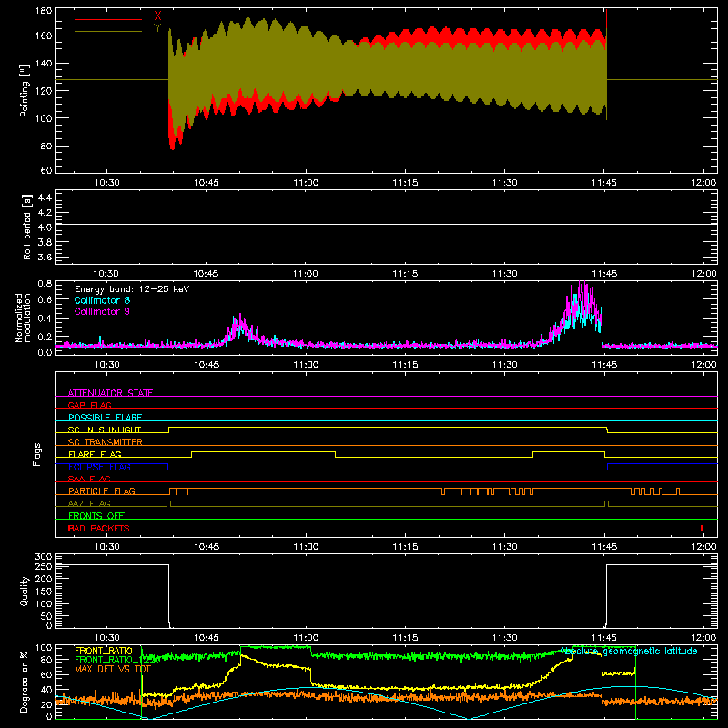The image size is (728, 728).
Task: Click the 100 value on Pointing axis
Action: pyautogui.click(x=43, y=118)
